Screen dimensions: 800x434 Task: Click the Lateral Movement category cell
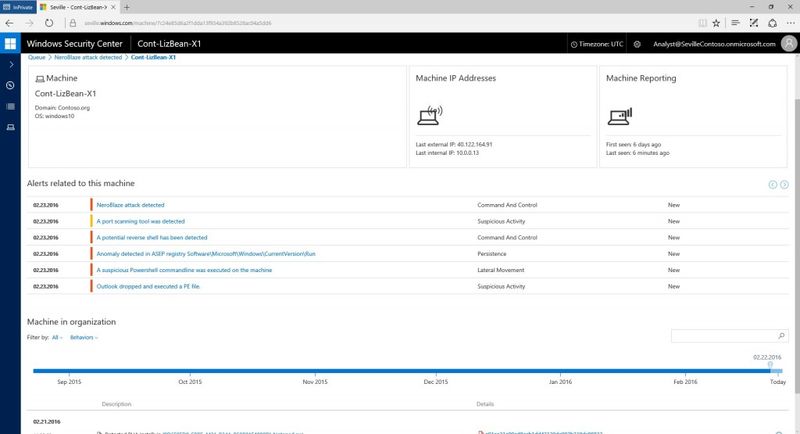tap(501, 270)
